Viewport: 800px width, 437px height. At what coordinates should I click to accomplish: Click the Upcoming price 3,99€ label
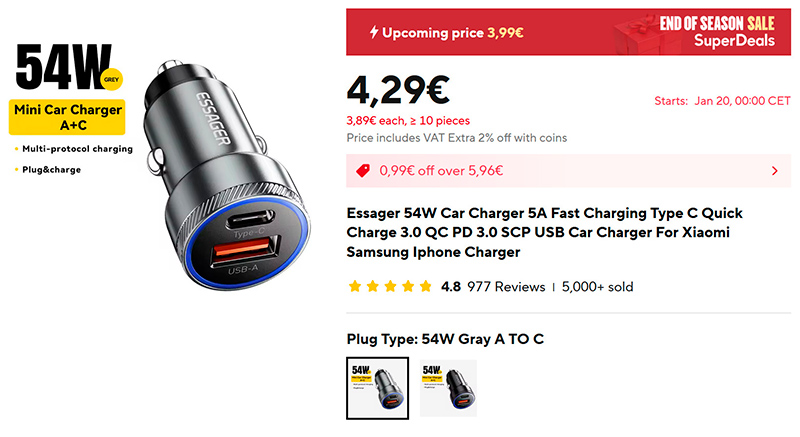coord(453,33)
